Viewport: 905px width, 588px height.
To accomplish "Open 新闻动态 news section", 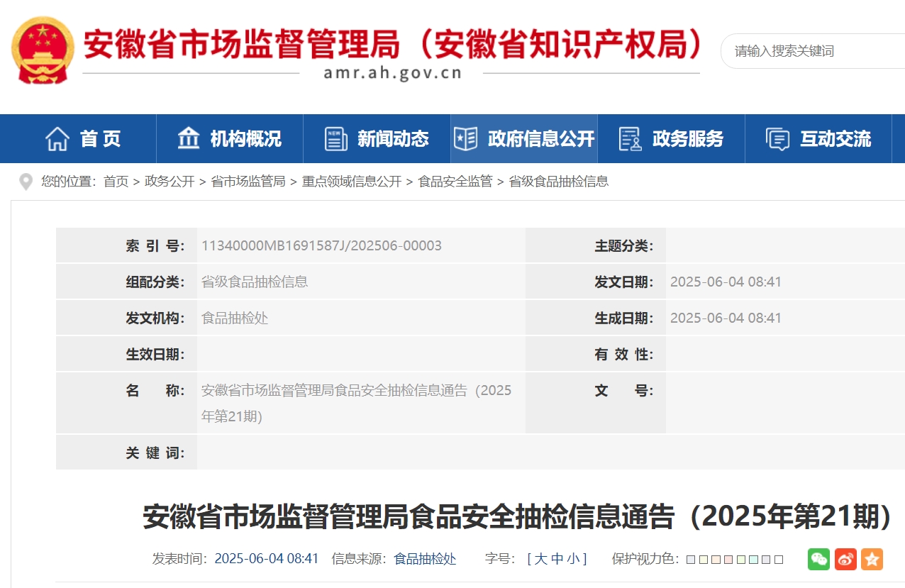I will (377, 139).
